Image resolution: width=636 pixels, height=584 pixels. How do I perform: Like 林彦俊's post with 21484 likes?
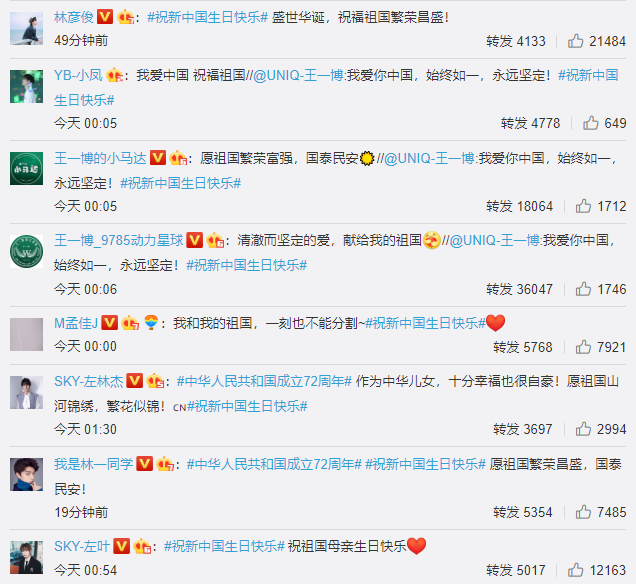575,41
